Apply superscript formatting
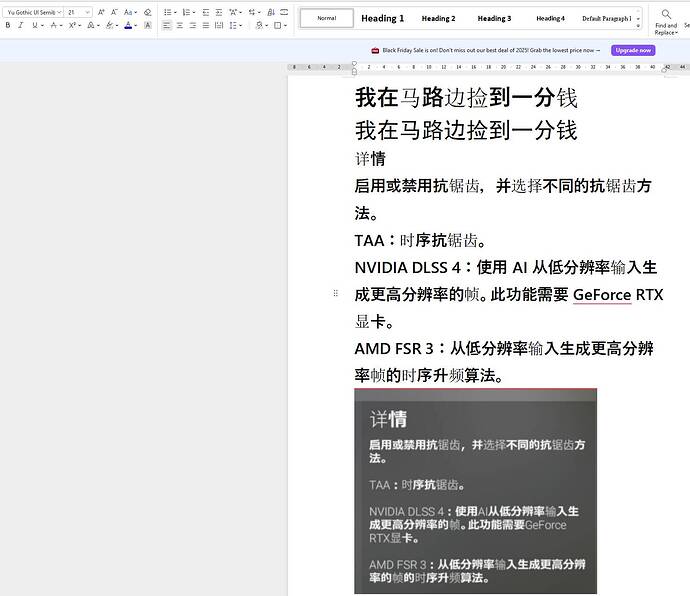690x596 pixels. coord(72,26)
